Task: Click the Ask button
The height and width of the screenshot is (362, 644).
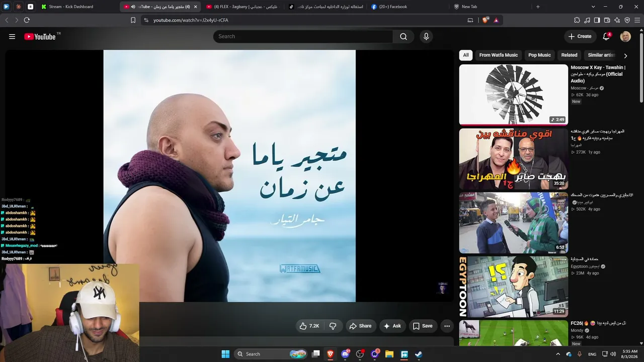Action: (392, 326)
